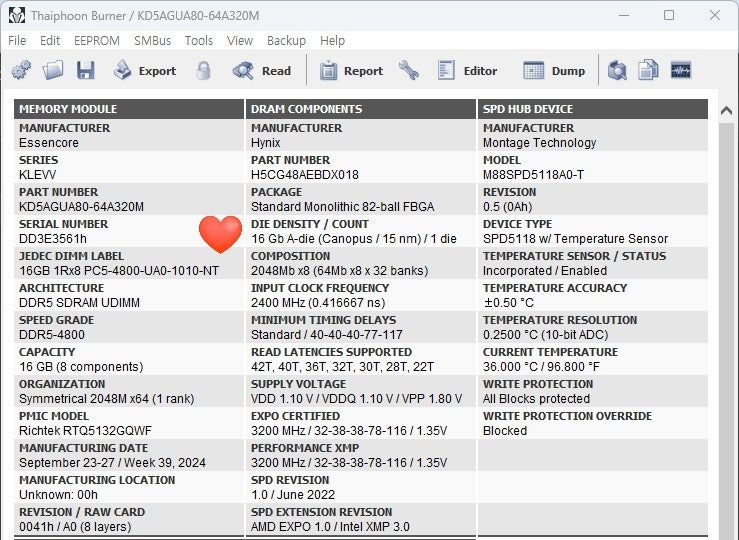Click the Richtek RTQ5132GQWF PMIC value
The height and width of the screenshot is (540, 739).
[x=85, y=431]
